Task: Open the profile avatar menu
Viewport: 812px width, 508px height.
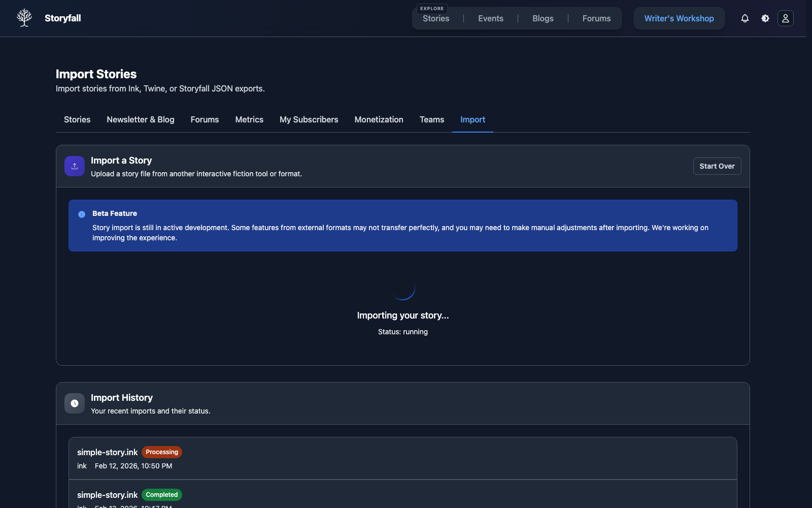Action: (785, 18)
